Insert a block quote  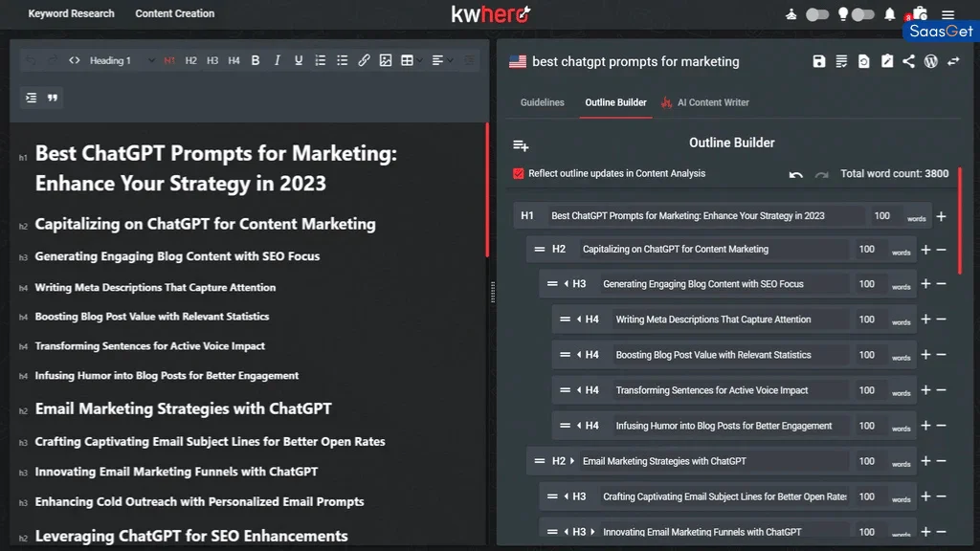pos(53,98)
